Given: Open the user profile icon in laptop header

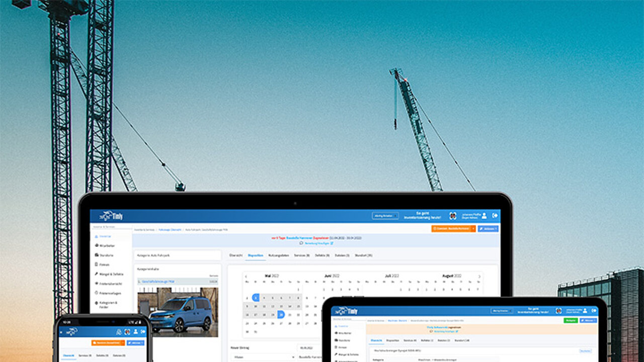Looking at the screenshot, I should coord(484,215).
